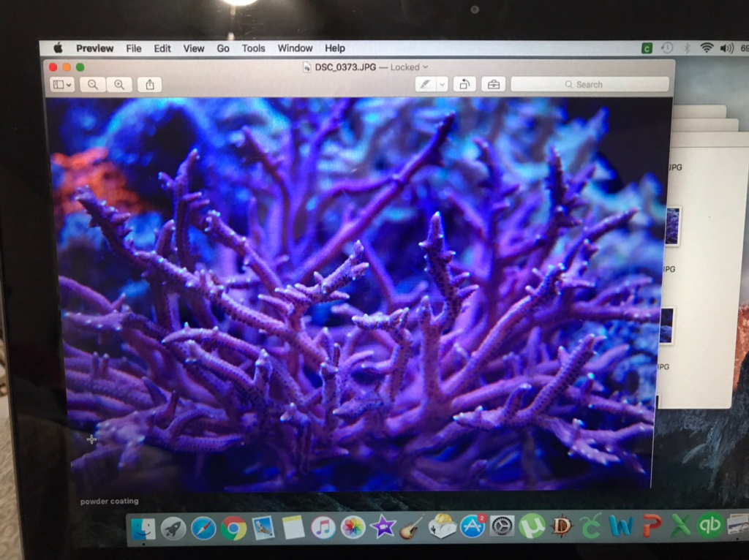Click the Zoom In magnifier button
The image size is (749, 560).
(x=119, y=85)
